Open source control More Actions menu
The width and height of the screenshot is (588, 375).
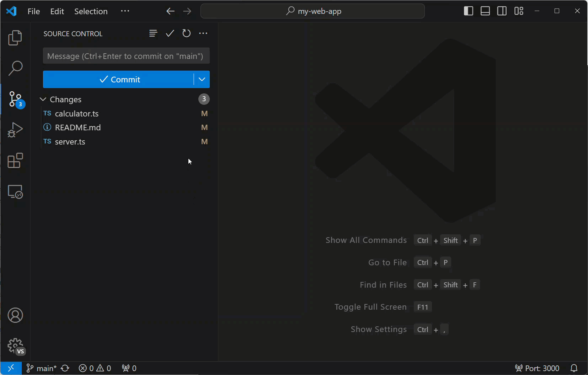coord(203,33)
